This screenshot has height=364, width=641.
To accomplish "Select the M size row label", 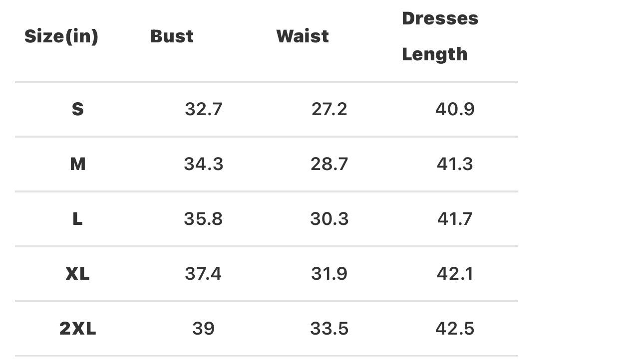I will (x=77, y=164).
